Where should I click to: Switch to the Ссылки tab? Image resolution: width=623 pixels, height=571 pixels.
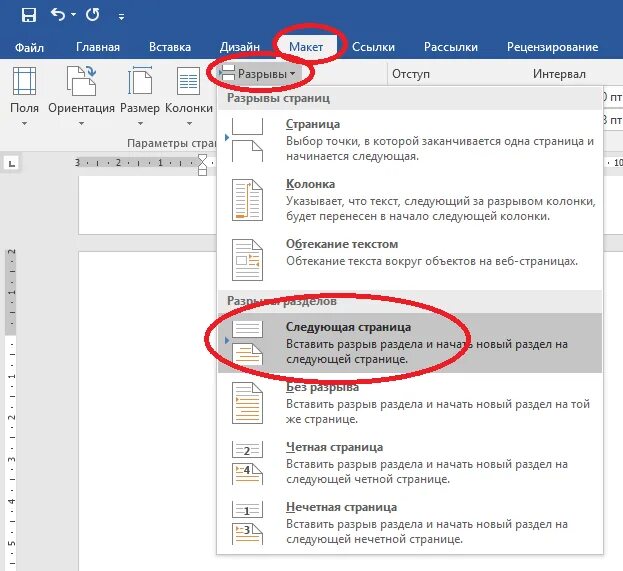(373, 47)
